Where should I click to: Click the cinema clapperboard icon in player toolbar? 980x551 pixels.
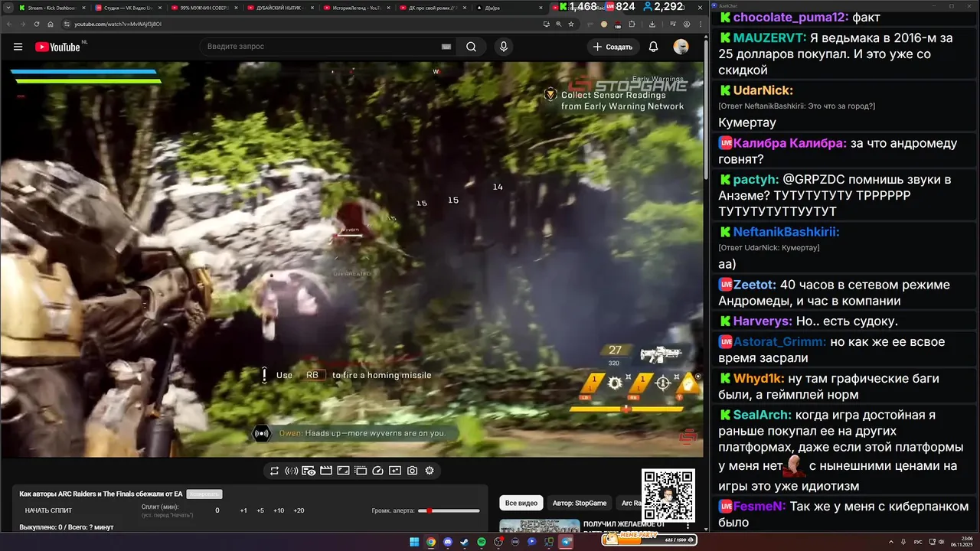(325, 471)
